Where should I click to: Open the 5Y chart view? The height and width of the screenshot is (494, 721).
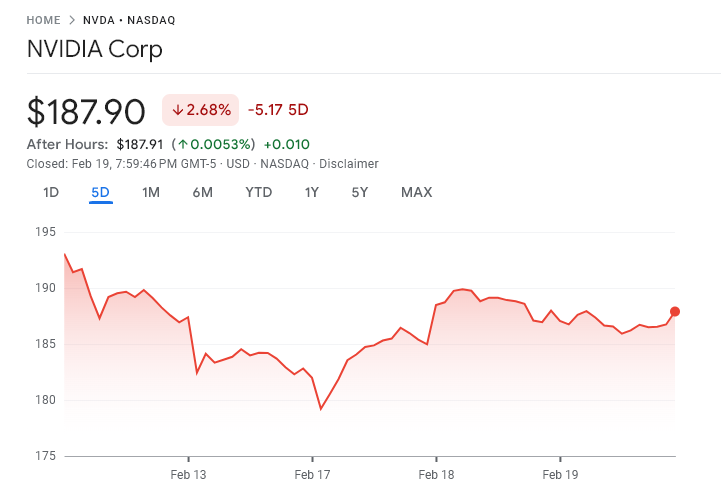[360, 192]
